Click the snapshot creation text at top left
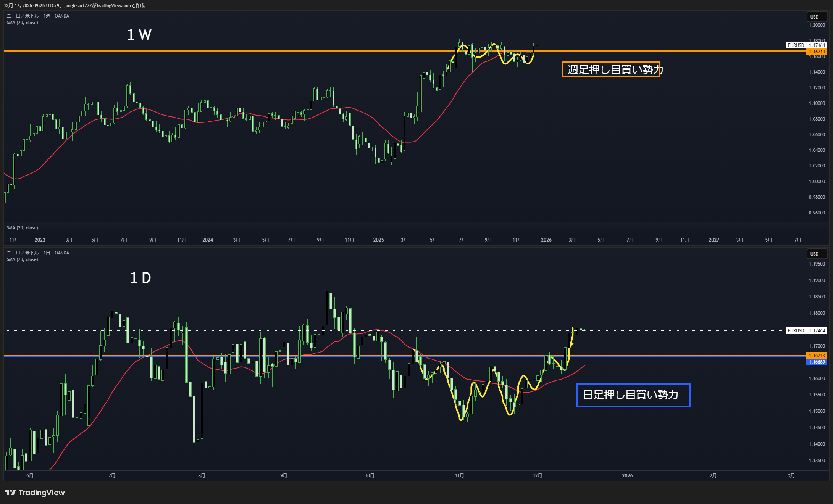Viewport: 833px width, 504px height. click(74, 5)
